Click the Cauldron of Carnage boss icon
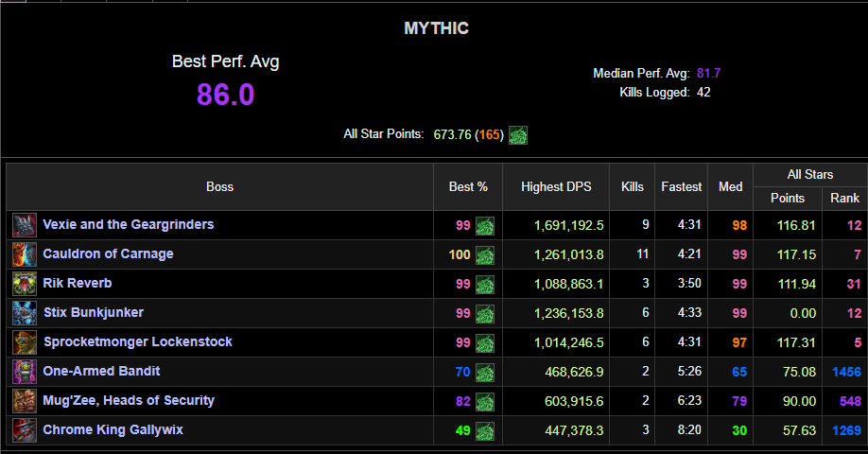Image resolution: width=868 pixels, height=454 pixels. pos(25,254)
